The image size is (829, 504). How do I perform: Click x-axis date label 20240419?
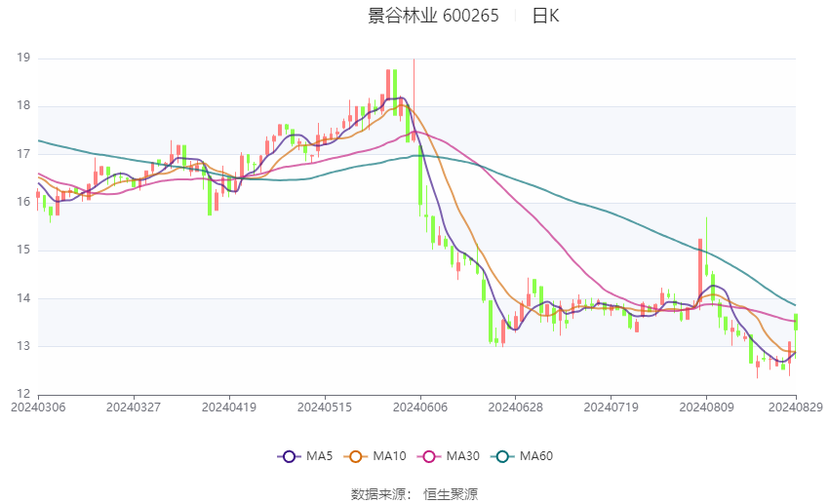[x=229, y=407]
